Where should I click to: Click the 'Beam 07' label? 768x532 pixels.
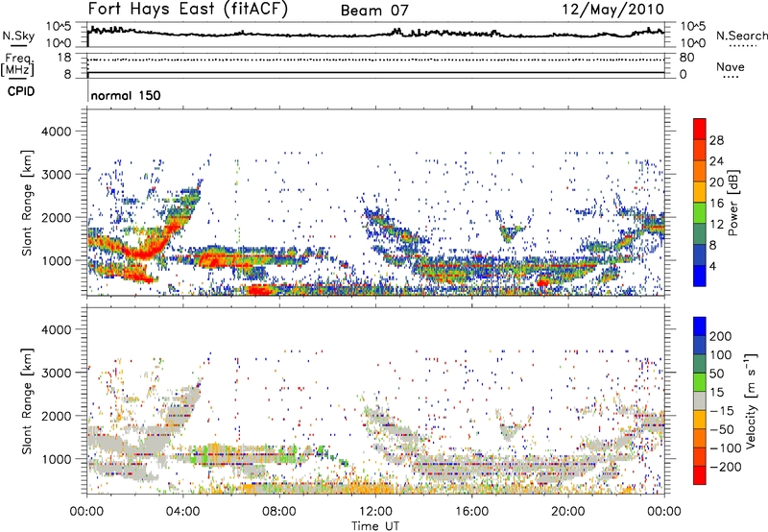click(x=374, y=11)
